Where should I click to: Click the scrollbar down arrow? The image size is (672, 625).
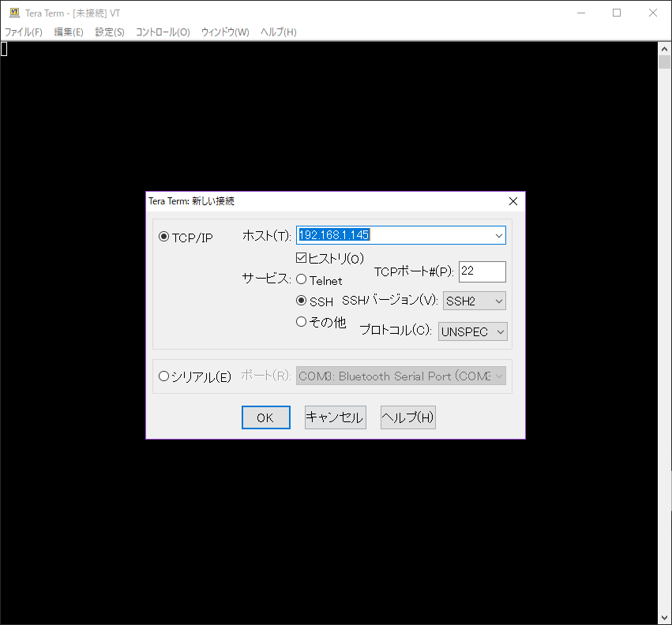tap(664, 616)
